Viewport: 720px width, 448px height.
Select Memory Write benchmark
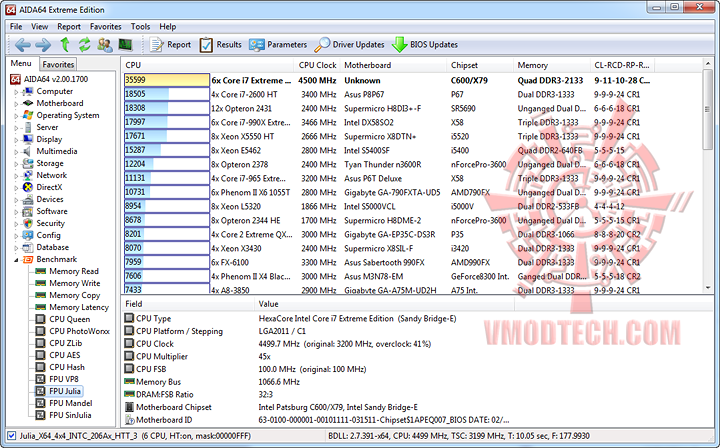[75, 283]
